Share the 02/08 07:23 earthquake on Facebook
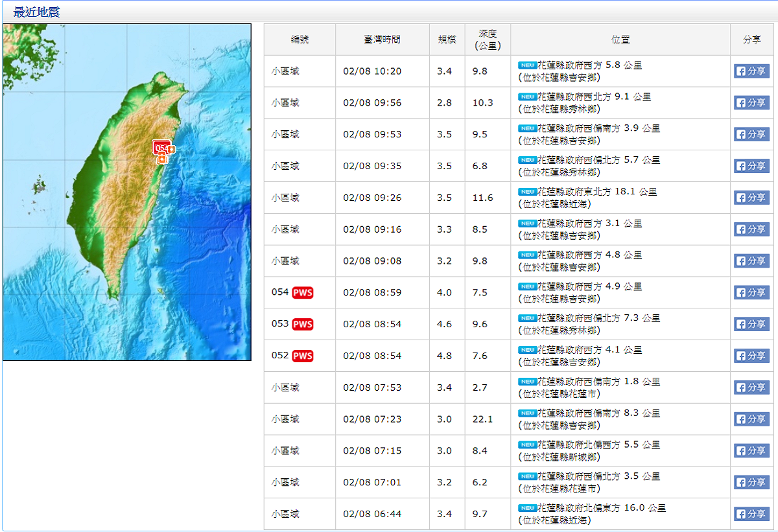 pyautogui.click(x=751, y=419)
